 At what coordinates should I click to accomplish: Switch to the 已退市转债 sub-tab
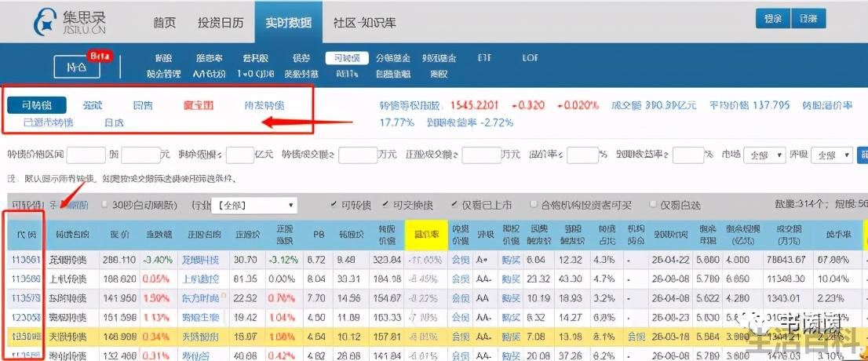point(48,122)
